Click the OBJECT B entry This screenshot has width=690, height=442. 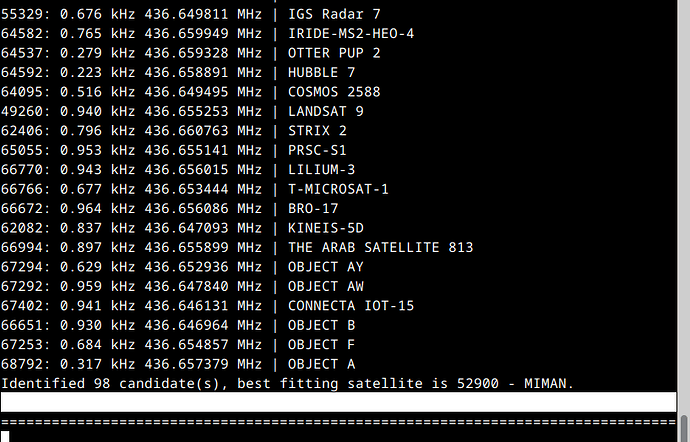[178, 325]
